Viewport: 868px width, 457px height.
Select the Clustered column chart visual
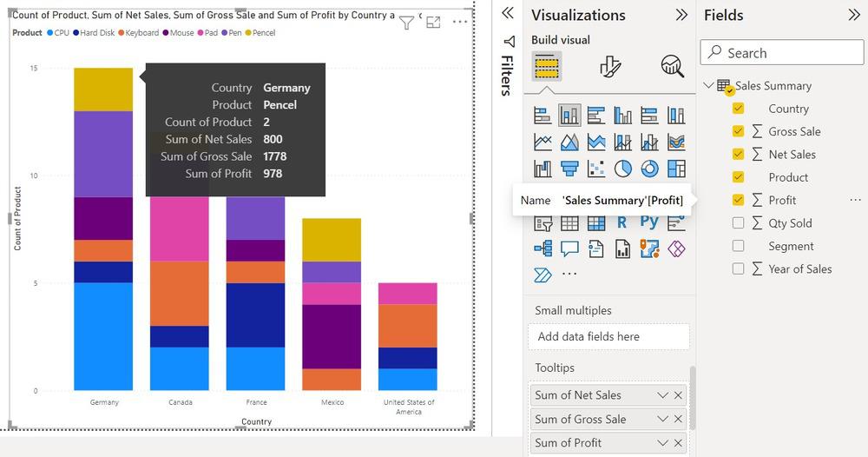point(622,116)
